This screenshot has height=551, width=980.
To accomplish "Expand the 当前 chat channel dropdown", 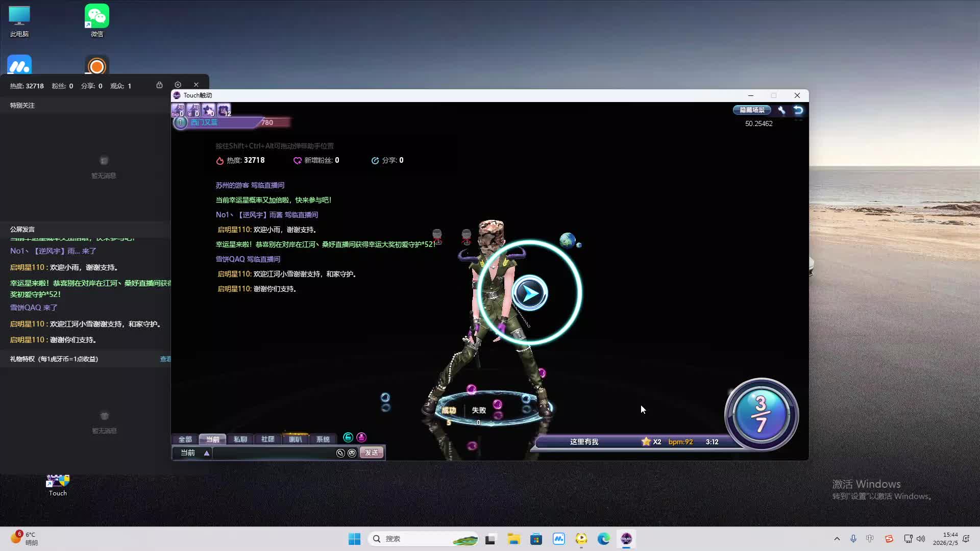I will (206, 453).
